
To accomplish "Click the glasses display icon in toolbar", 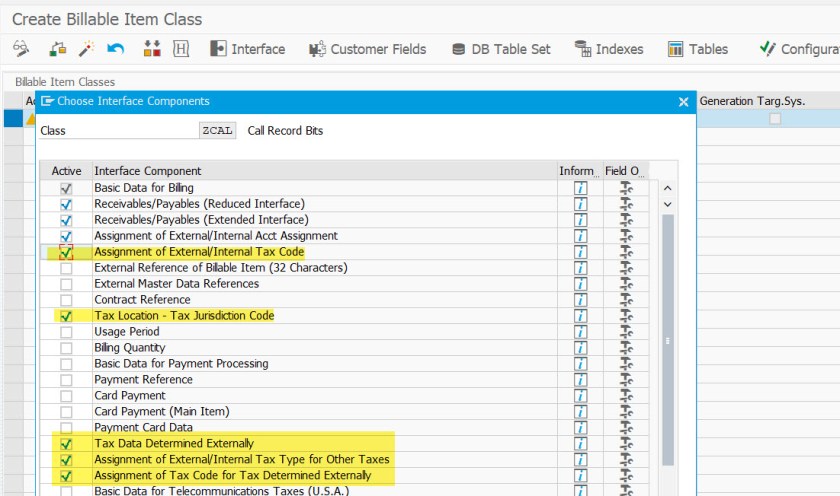I will pos(21,49).
